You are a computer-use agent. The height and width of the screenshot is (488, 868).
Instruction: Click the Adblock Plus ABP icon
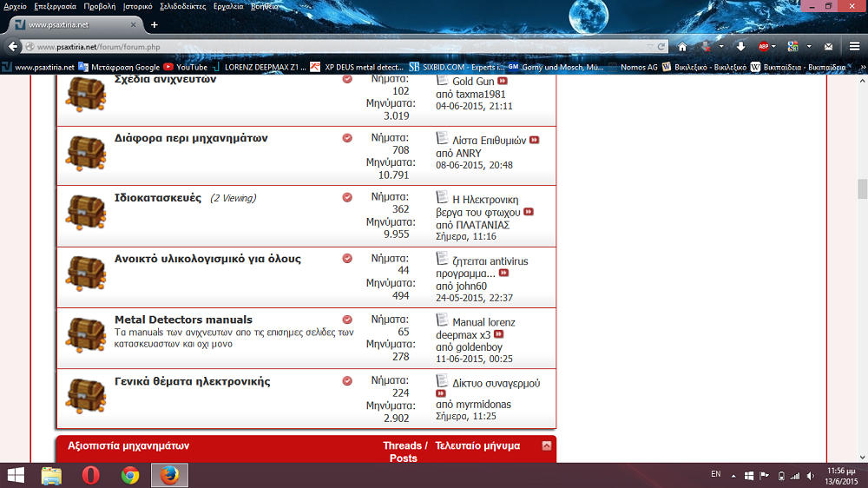764,47
